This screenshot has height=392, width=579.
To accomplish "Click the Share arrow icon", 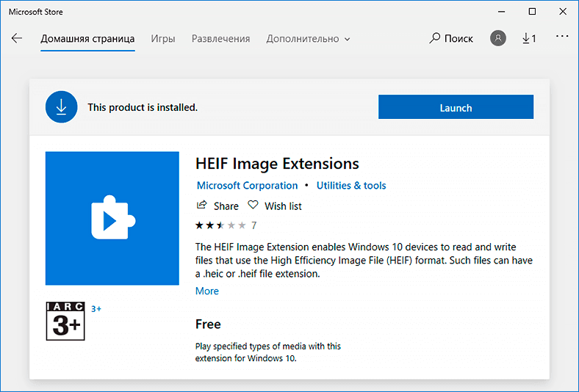I will click(x=201, y=205).
